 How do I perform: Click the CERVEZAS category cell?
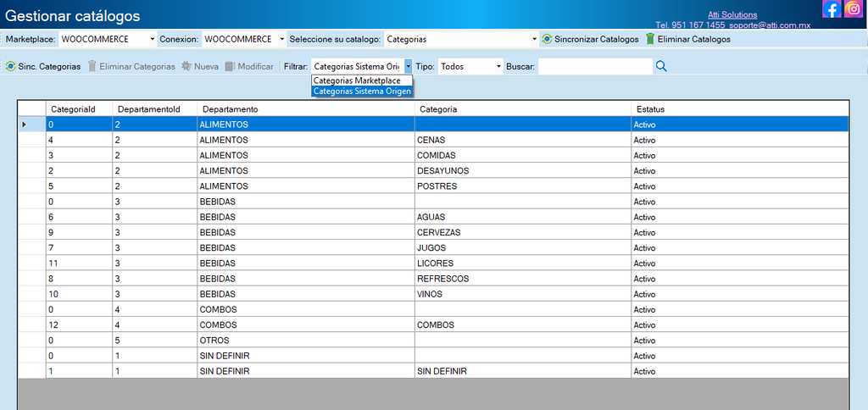click(x=522, y=232)
